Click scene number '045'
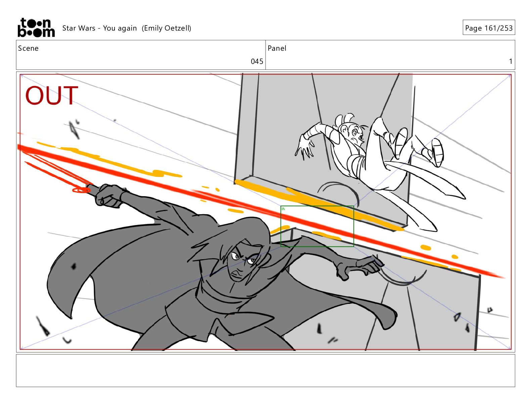Viewport: 532px width, 411px height. coord(257,61)
